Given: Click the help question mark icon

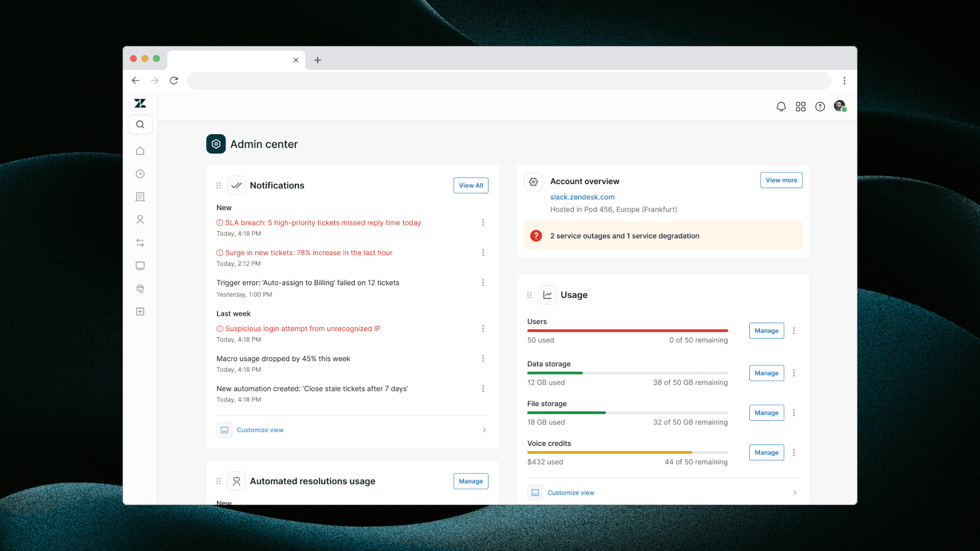Looking at the screenshot, I should pyautogui.click(x=820, y=107).
